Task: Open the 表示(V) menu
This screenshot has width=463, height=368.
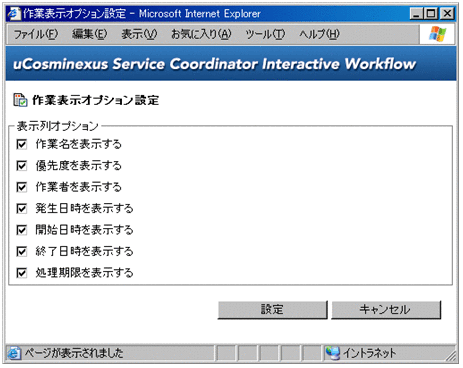Action: pos(139,34)
